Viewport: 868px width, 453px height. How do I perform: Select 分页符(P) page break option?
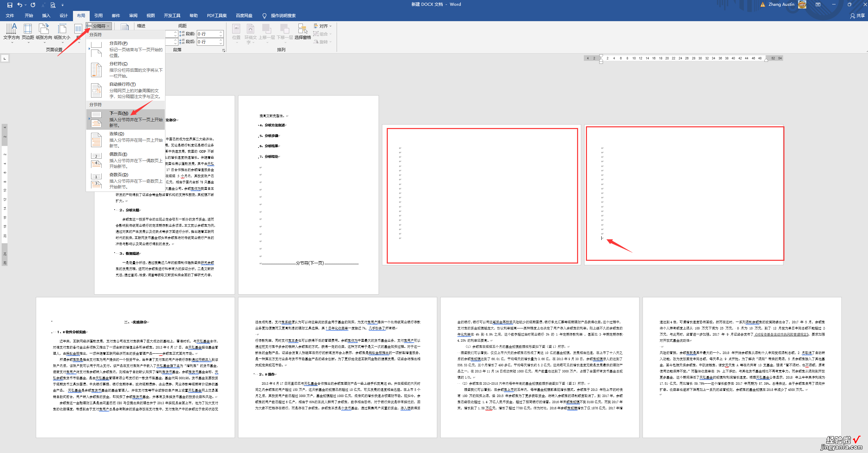(x=126, y=49)
